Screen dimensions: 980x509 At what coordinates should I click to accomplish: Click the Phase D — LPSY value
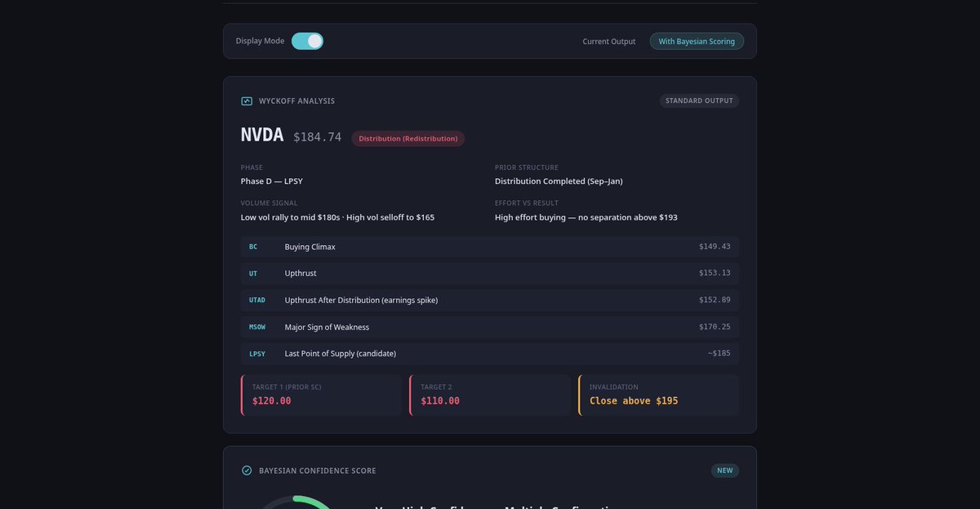coord(272,181)
